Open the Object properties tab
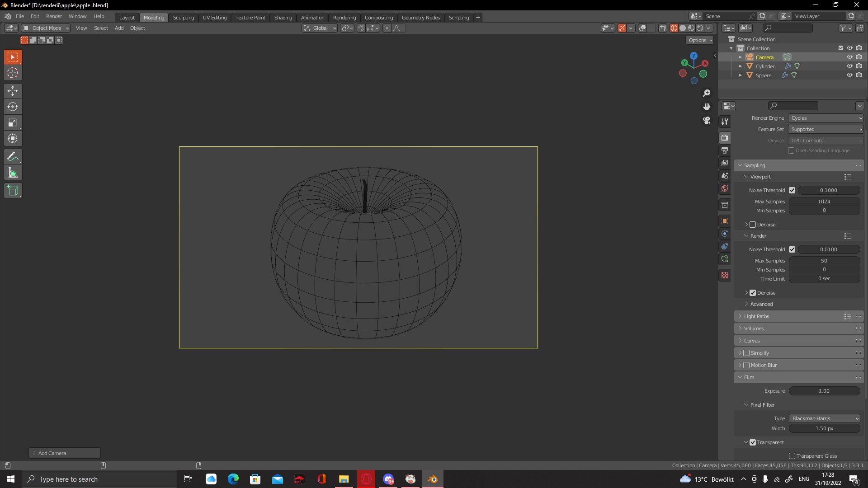 point(725,221)
